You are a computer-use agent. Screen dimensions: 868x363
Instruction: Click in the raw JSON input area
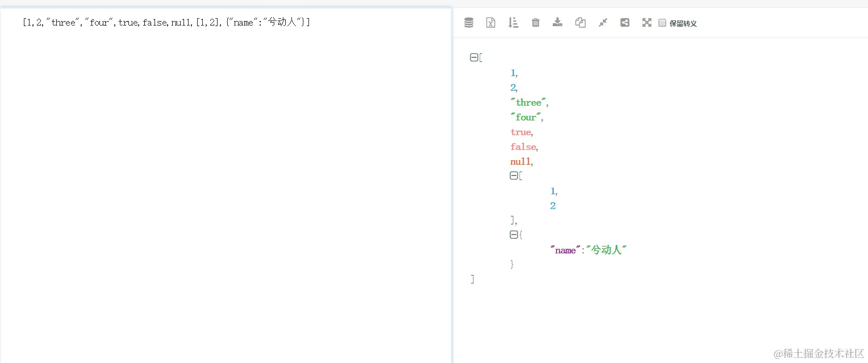[x=226, y=185]
